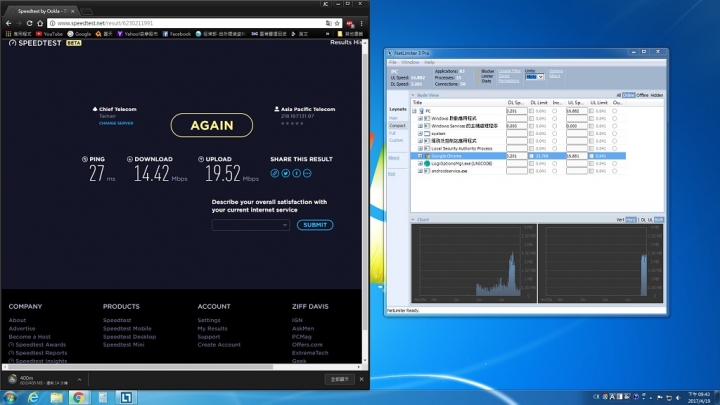Open the Facebook bookmark
The image size is (720, 405).
pos(177,34)
